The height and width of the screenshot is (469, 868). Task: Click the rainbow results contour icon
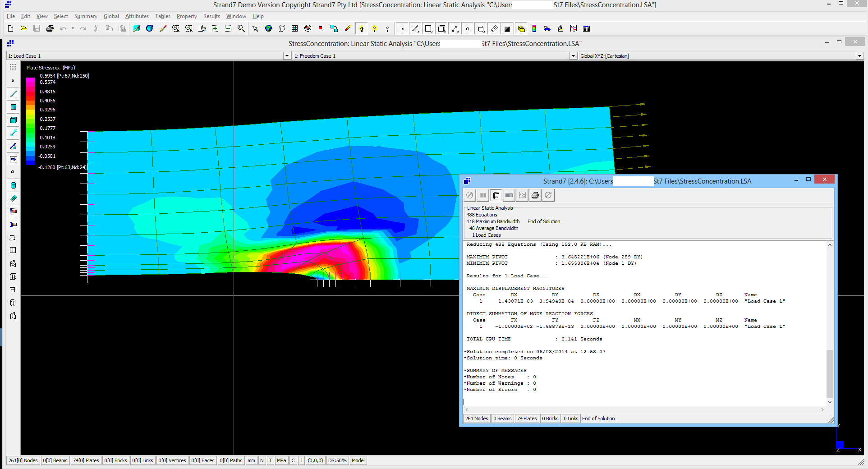point(534,28)
